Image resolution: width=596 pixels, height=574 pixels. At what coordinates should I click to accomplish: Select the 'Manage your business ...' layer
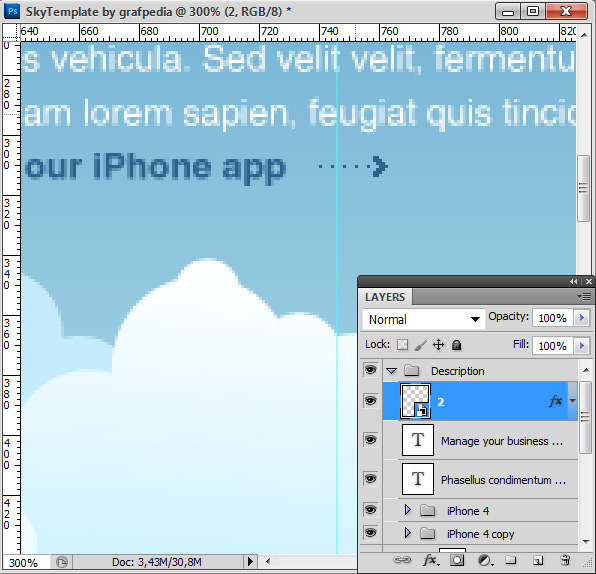coord(502,441)
